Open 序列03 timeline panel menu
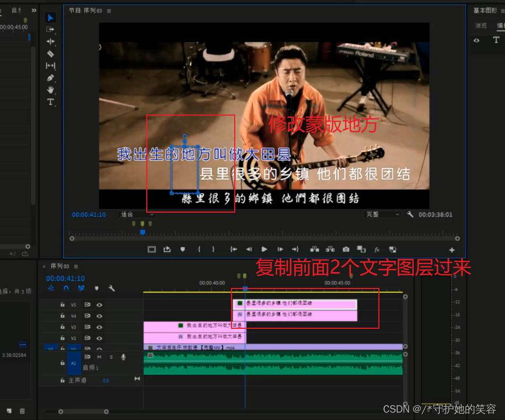505x420 pixels. click(x=76, y=267)
